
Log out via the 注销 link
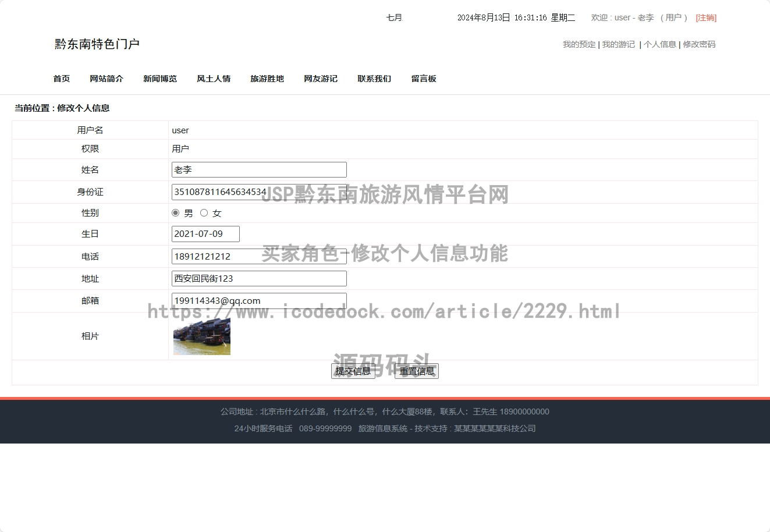point(706,17)
